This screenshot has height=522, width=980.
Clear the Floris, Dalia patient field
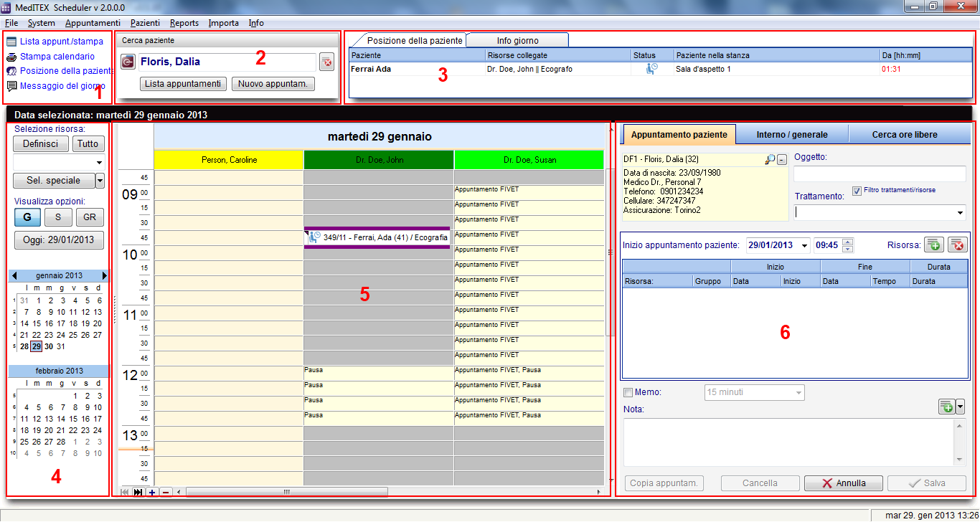pos(326,62)
